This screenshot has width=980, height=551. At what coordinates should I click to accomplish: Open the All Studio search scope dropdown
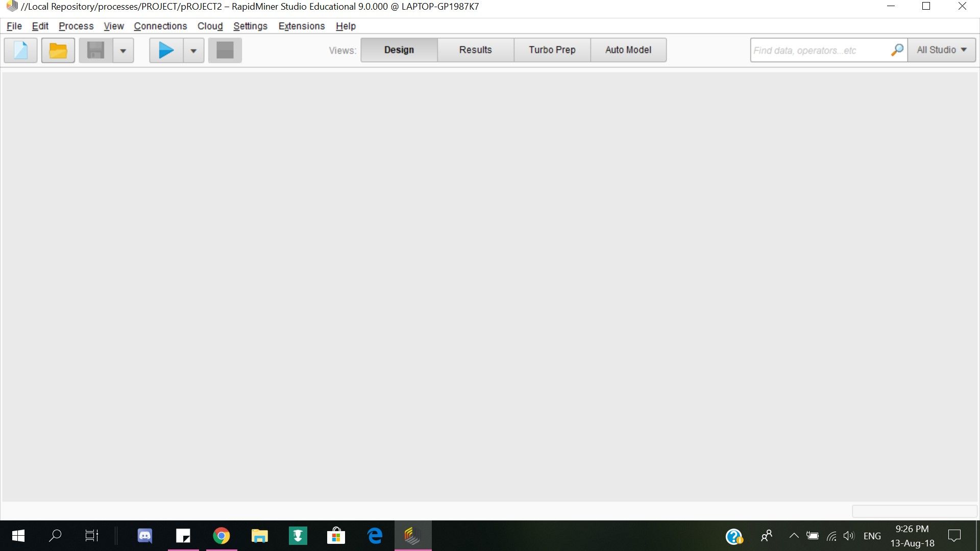(x=941, y=50)
